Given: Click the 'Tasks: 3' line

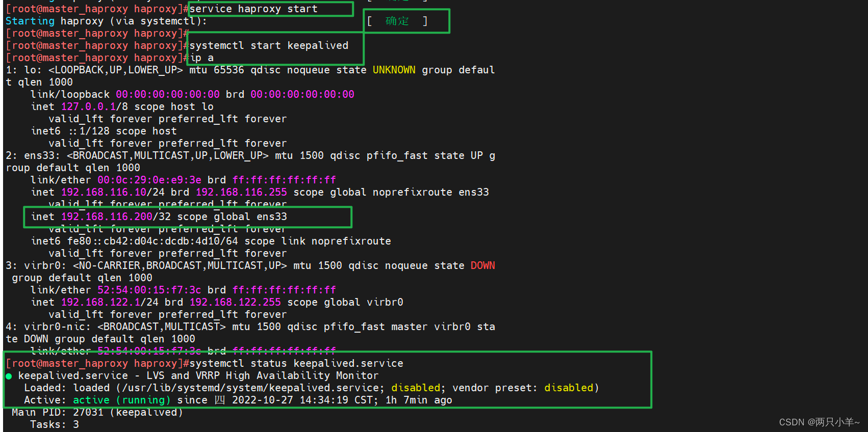Looking at the screenshot, I should click(x=55, y=424).
